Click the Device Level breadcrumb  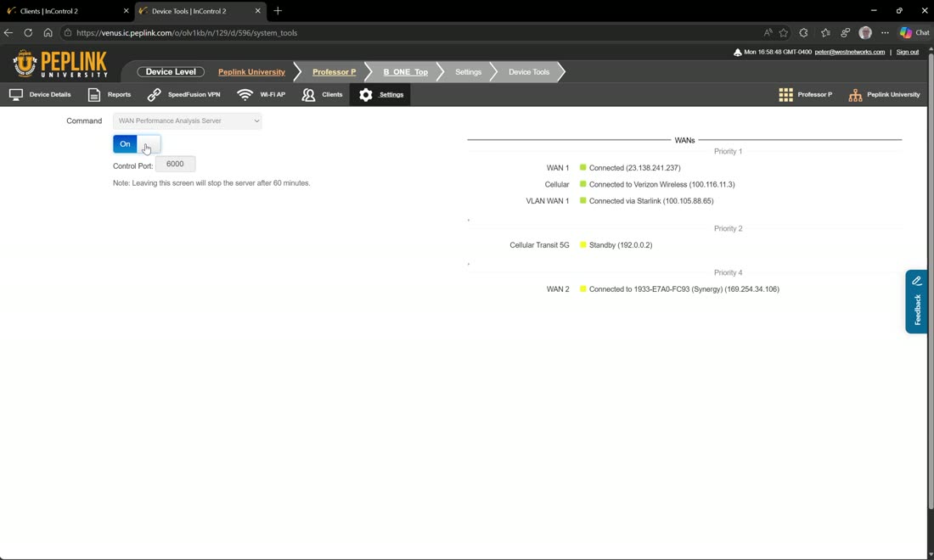tap(171, 72)
